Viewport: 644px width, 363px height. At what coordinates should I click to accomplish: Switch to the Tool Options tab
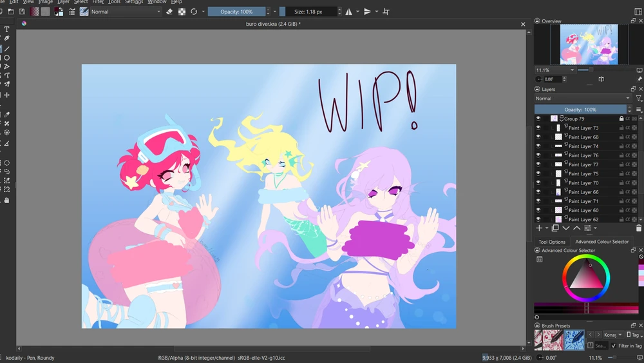click(x=552, y=242)
